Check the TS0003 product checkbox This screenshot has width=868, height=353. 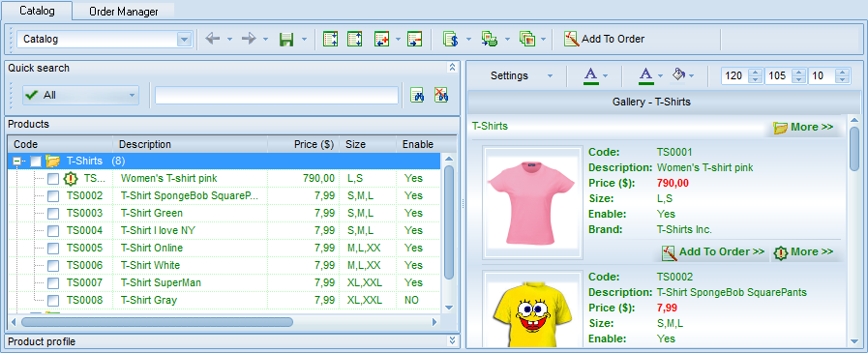click(x=53, y=213)
